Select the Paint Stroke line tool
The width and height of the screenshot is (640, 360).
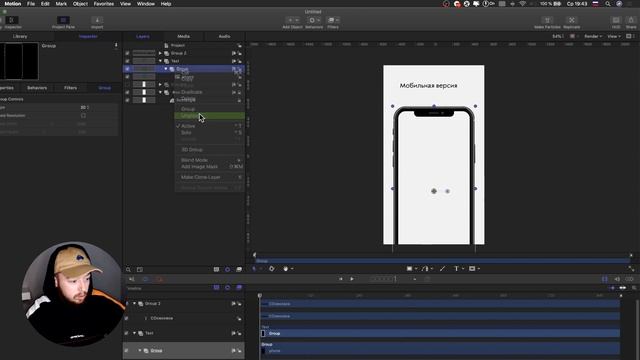(442, 269)
